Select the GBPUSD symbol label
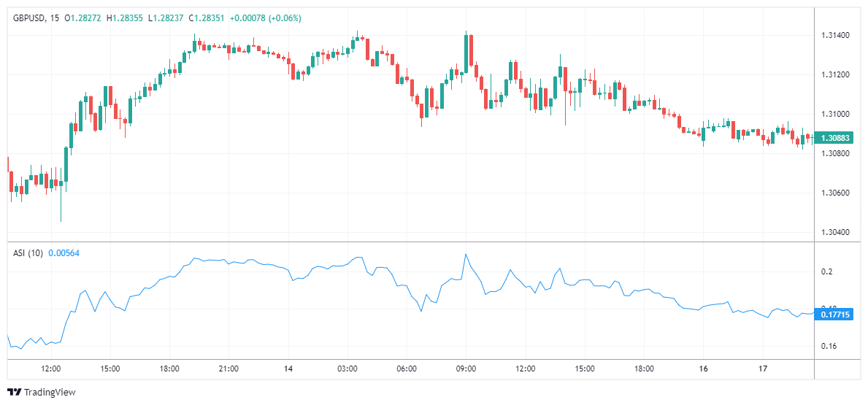The width and height of the screenshot is (868, 405). point(29,18)
